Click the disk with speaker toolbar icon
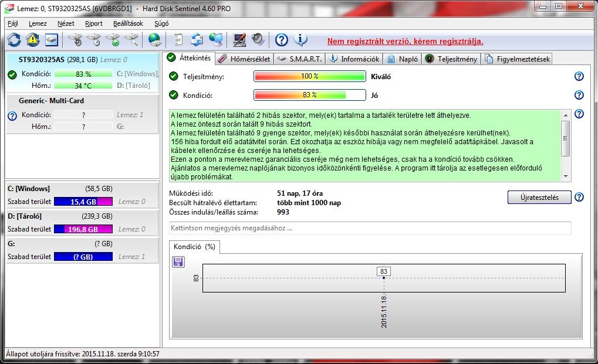Viewport: 598px width, 364px height. point(75,40)
